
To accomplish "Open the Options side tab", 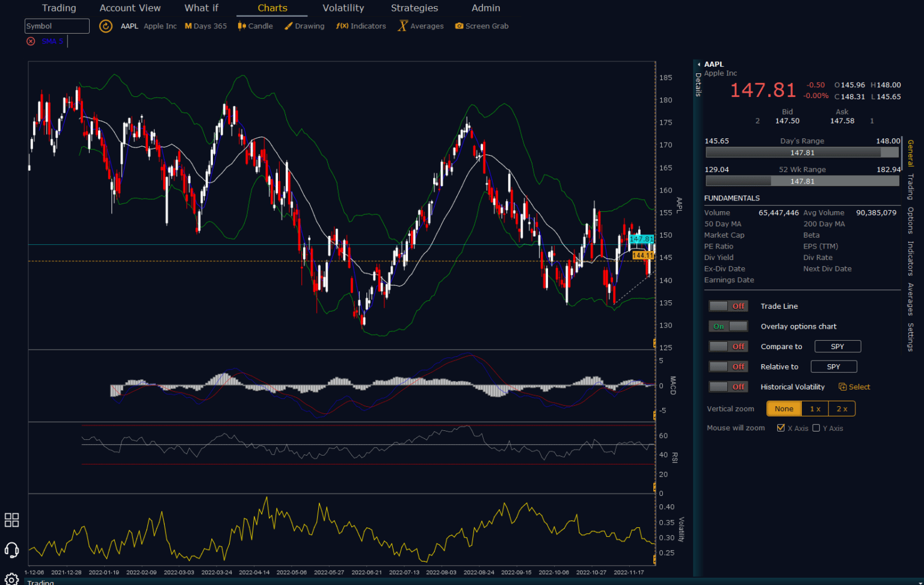I will (x=911, y=220).
